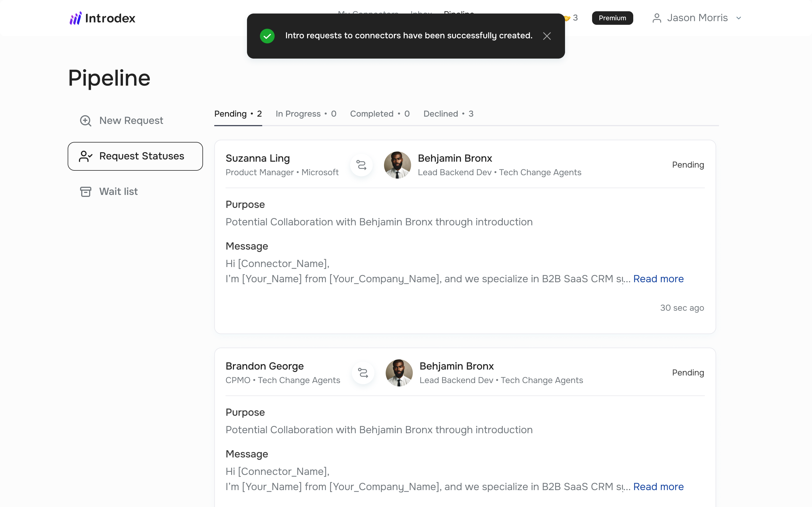Screen dimensions: 812x507
Task: Switch to the In Progress tab
Action: click(306, 114)
